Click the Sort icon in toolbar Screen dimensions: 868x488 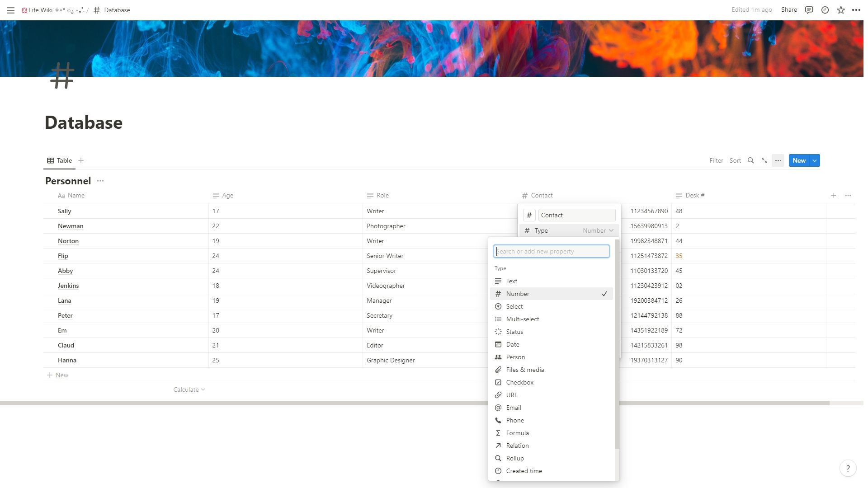pos(735,160)
